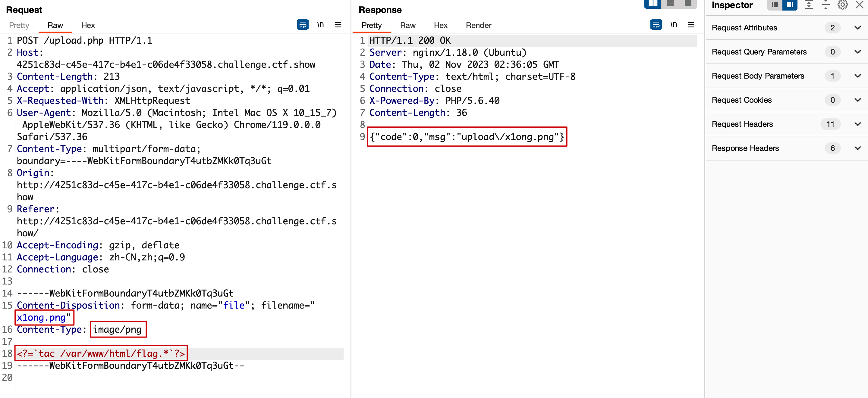Select top-bottom stacked layout icon

coord(671,4)
